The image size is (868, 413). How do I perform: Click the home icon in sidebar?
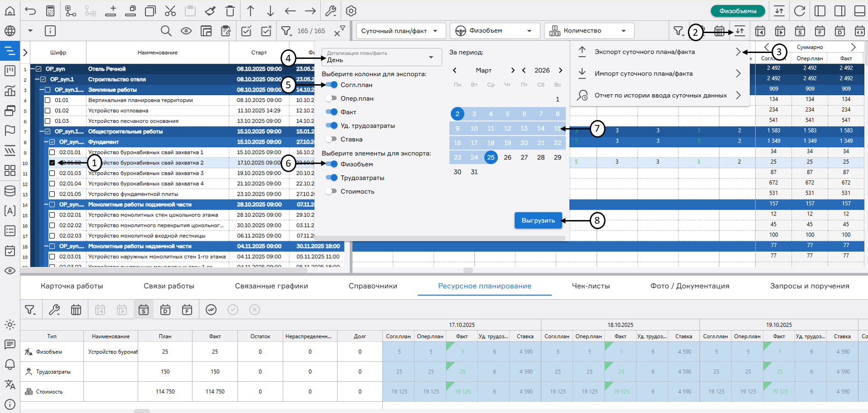point(10,11)
